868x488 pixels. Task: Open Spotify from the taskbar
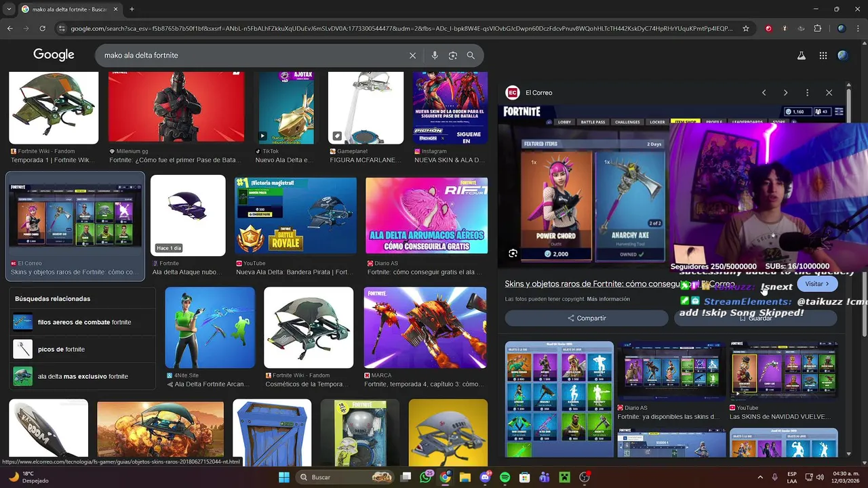[505, 477]
